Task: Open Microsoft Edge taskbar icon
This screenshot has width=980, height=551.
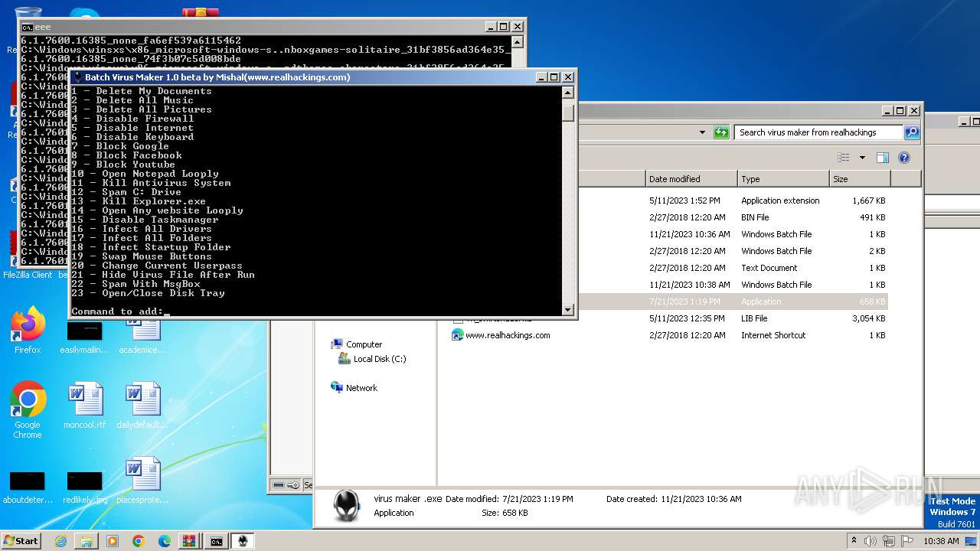Action: pyautogui.click(x=164, y=541)
